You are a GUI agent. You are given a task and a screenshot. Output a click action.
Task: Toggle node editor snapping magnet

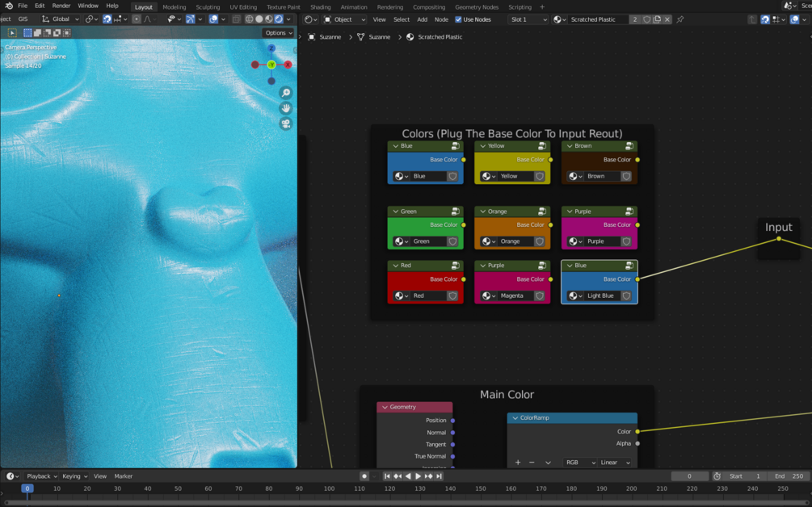(x=765, y=19)
